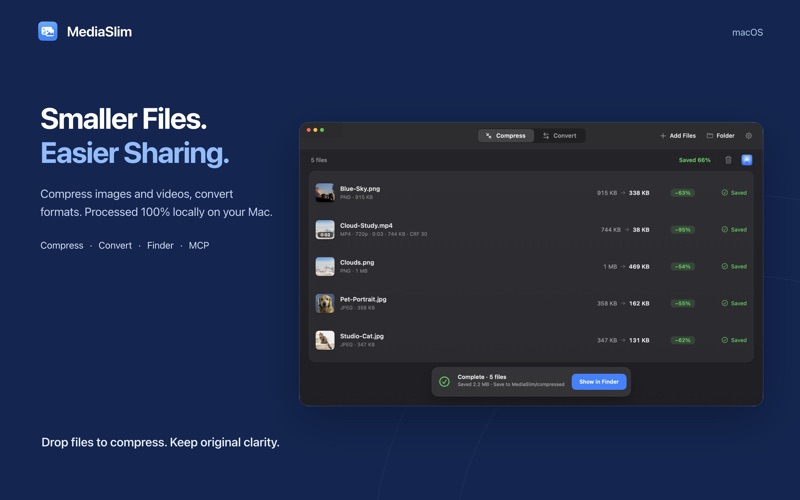Image resolution: width=800 pixels, height=500 pixels.
Task: Open the Pet-Portrait.jpg dog thumbnail
Action: coord(324,303)
